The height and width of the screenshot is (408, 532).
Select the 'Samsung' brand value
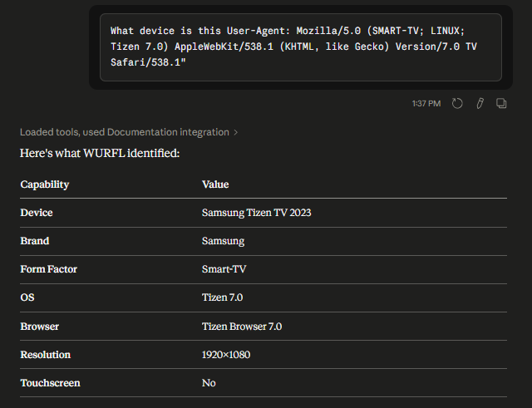point(223,241)
